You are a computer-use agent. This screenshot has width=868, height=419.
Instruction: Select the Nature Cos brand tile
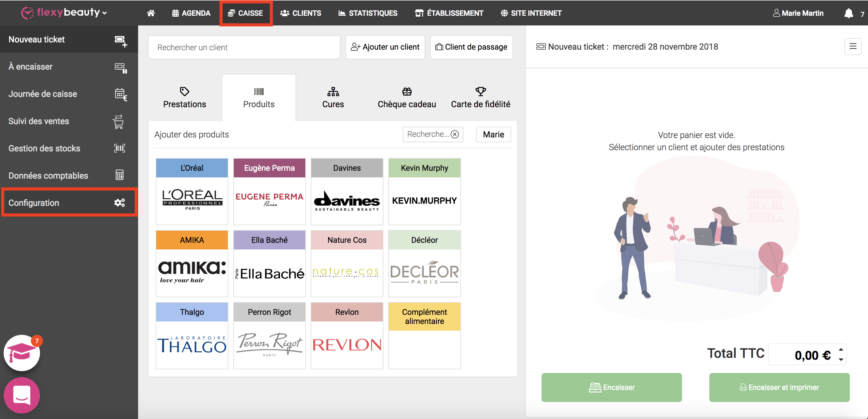coord(347,263)
